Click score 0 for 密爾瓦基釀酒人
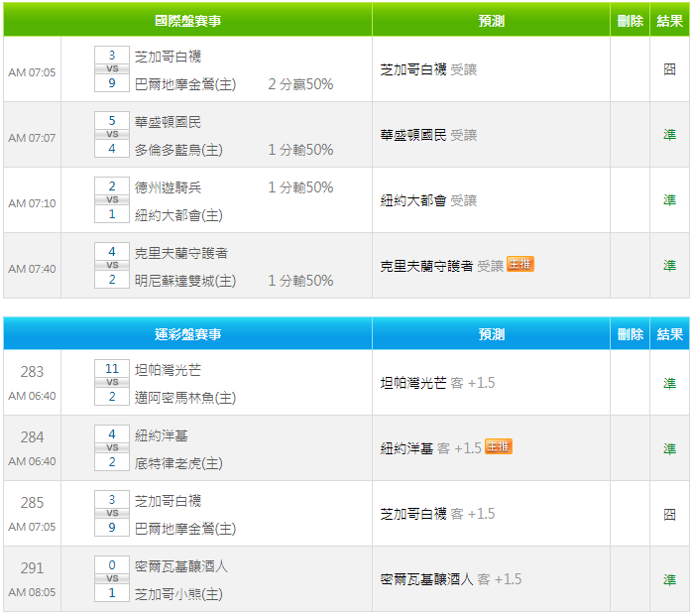This screenshot has height=616, width=693. (x=112, y=564)
